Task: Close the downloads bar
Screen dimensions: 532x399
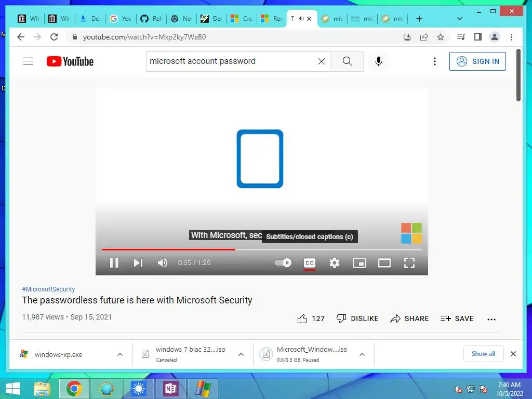Action: 513,354
